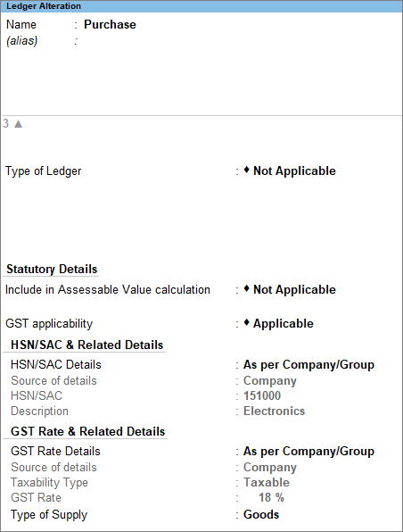Click the HSN/SAC & Related Details heading
Screen dimensions: 403x532
click(x=87, y=345)
